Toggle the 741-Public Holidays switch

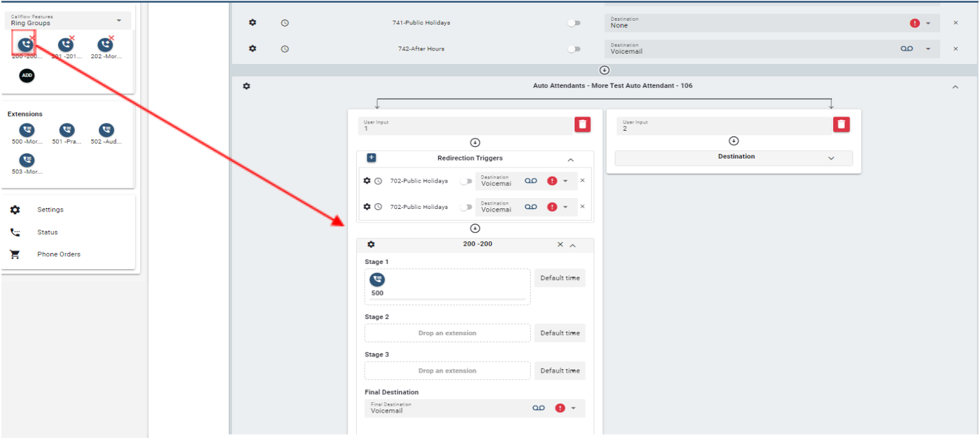[573, 23]
